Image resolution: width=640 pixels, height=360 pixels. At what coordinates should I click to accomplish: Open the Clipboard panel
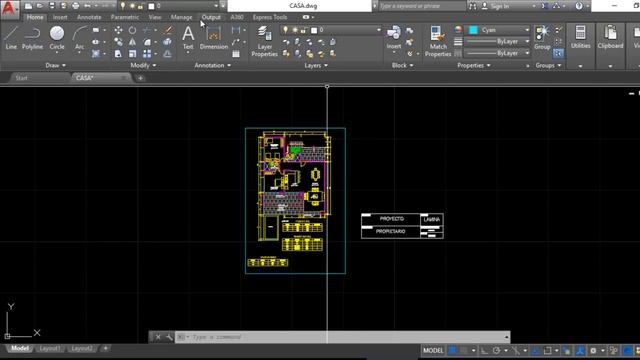coord(610,38)
